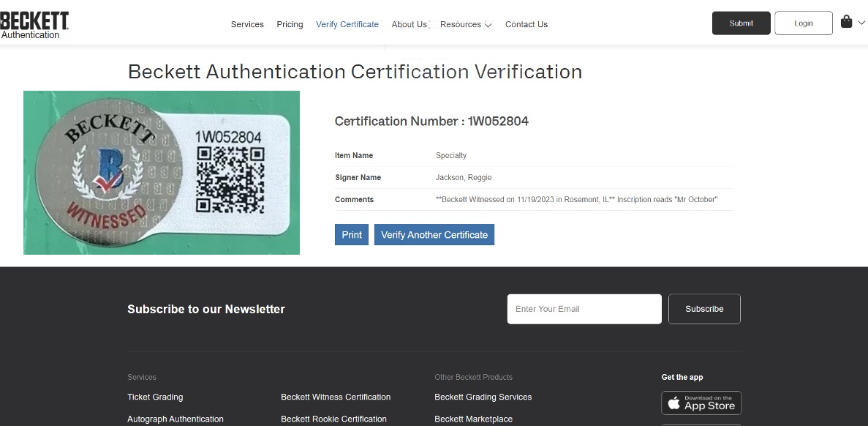Select the signer name Jackson, Reggie
The width and height of the screenshot is (868, 426).
tap(464, 178)
